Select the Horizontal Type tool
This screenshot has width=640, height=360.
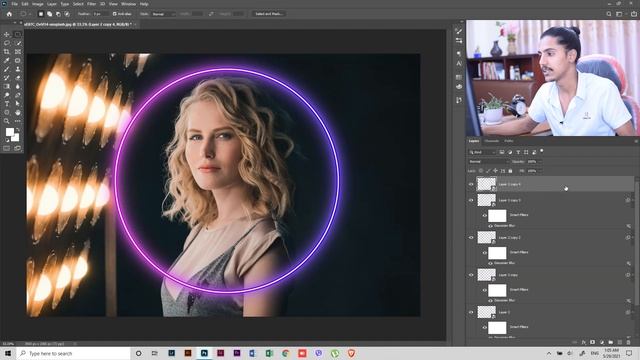pyautogui.click(x=7, y=104)
